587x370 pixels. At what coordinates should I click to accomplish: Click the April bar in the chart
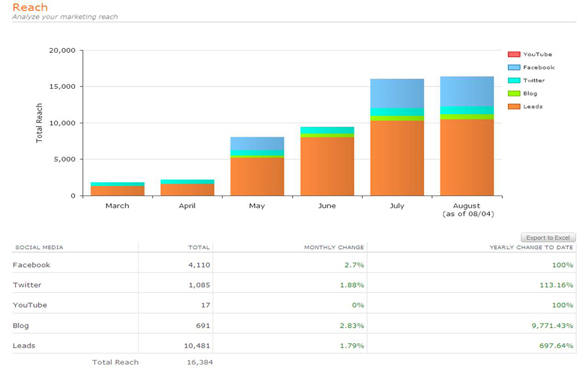pyautogui.click(x=187, y=188)
